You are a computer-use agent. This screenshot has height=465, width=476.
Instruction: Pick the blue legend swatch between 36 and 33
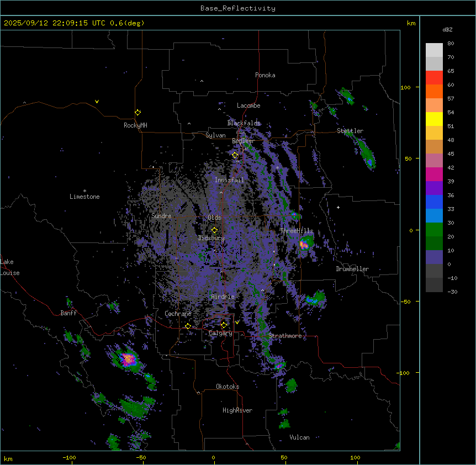434,202
